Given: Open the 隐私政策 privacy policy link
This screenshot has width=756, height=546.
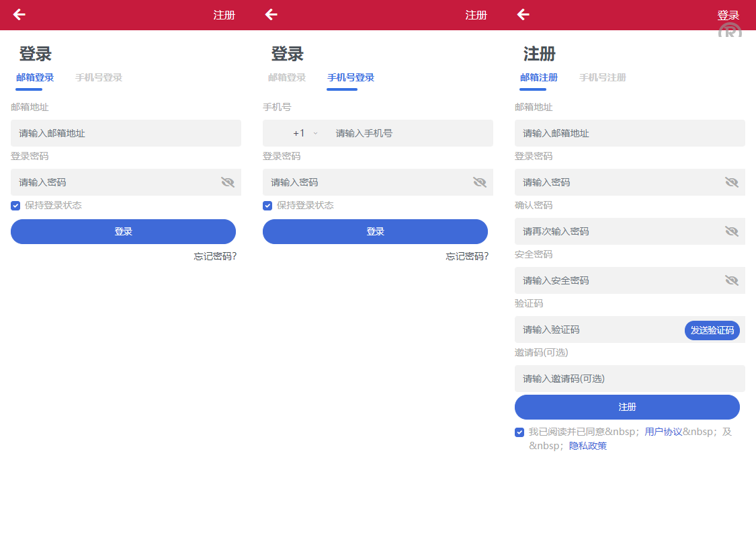Looking at the screenshot, I should 588,446.
